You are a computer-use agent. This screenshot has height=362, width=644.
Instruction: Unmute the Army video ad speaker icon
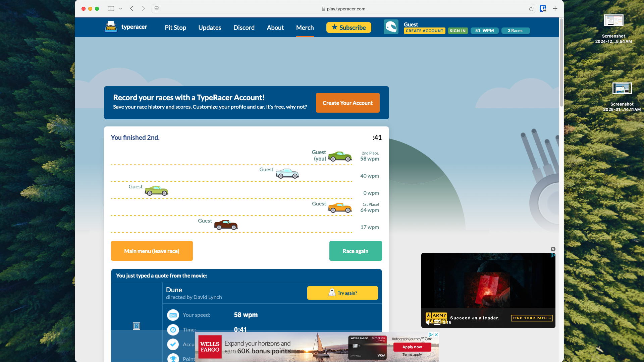point(428,322)
